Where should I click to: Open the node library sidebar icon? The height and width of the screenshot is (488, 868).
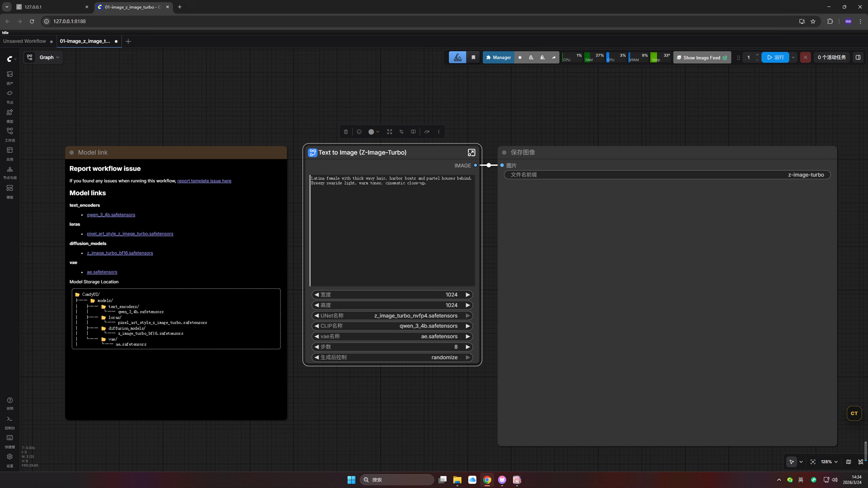tap(10, 93)
